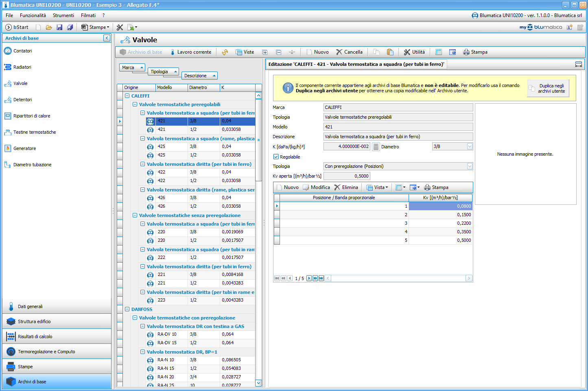
Task: Click Lavoro corrente in the Valvole toolbar
Action: [x=190, y=52]
